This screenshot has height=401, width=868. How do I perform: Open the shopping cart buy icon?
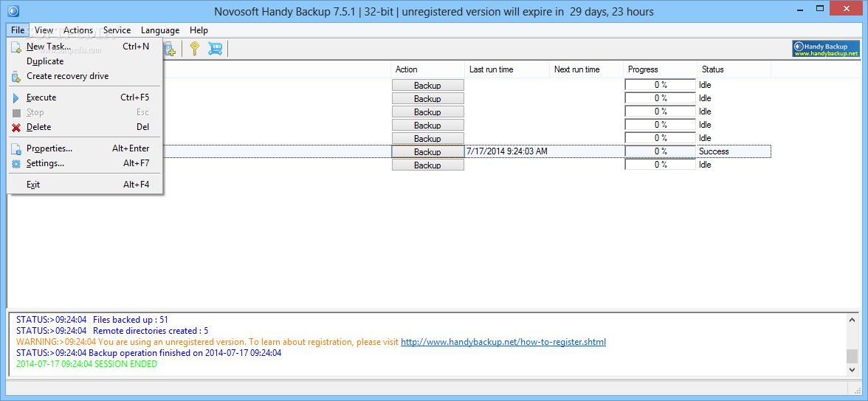pos(215,49)
